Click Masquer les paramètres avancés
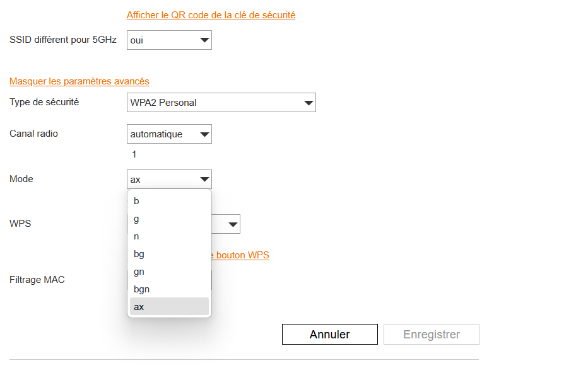 (x=79, y=81)
